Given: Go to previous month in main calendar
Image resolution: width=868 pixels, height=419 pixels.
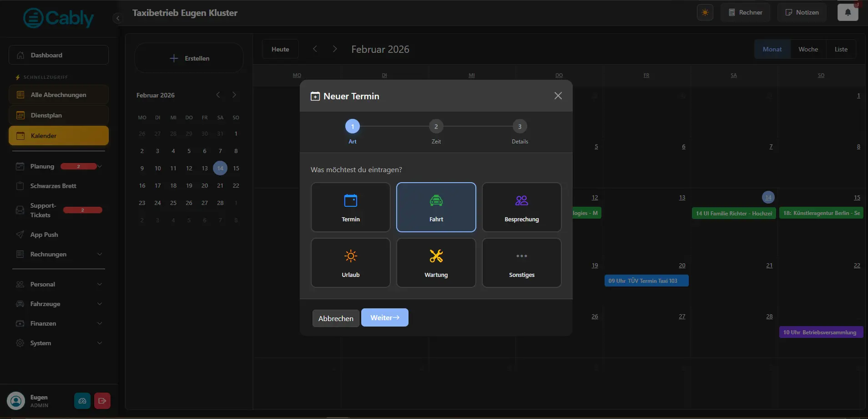Looking at the screenshot, I should click(x=315, y=49).
